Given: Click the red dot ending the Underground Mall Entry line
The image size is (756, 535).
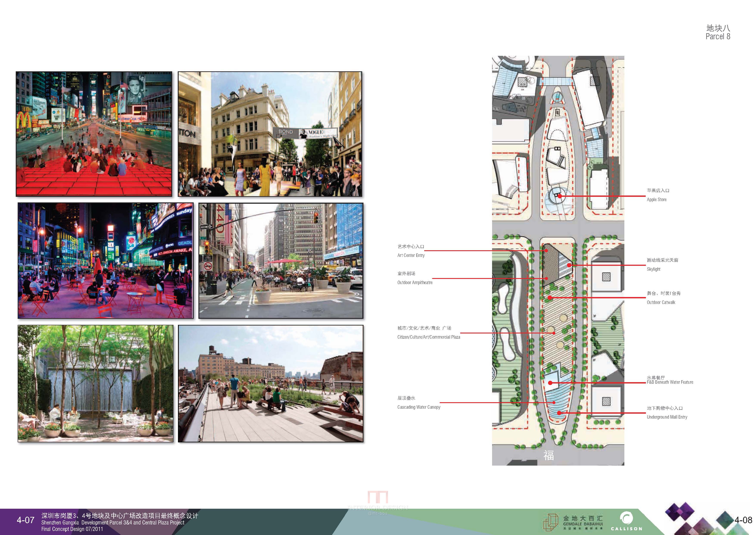Looking at the screenshot, I should (x=559, y=413).
